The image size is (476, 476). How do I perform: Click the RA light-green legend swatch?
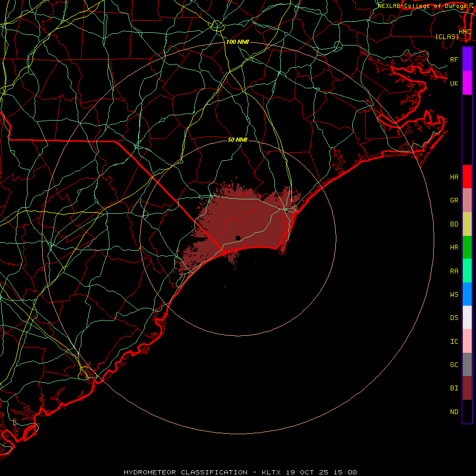point(467,271)
